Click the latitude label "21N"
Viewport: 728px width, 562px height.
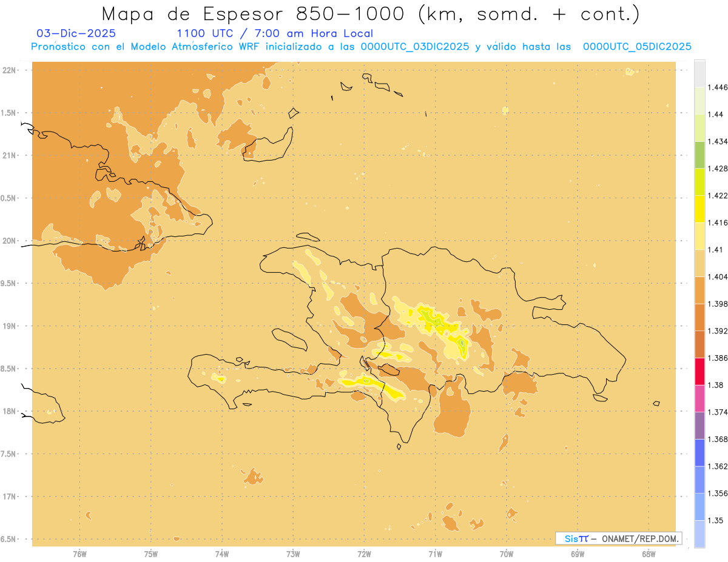[9, 155]
